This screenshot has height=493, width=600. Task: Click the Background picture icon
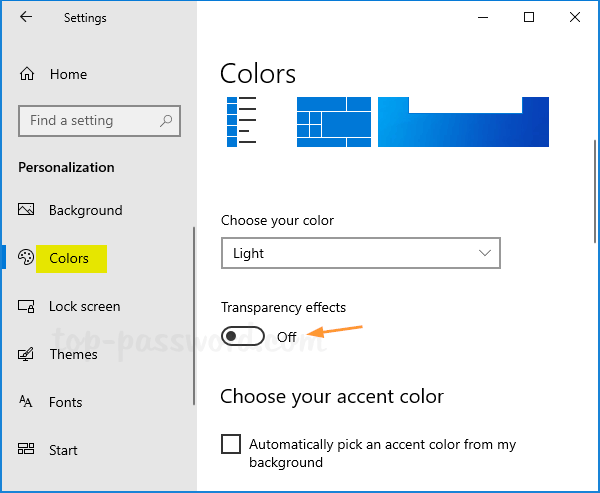pos(26,209)
